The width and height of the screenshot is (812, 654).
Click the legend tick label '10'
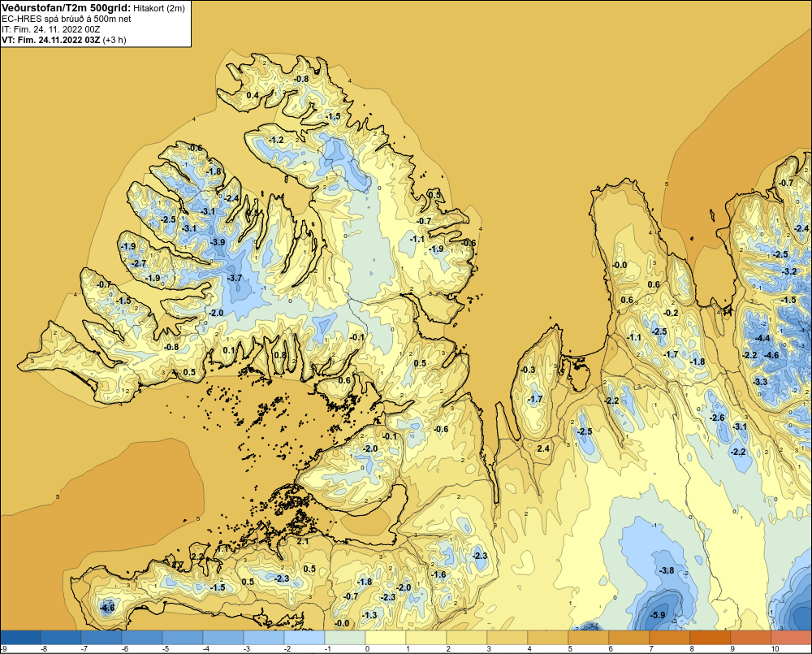pyautogui.click(x=775, y=649)
